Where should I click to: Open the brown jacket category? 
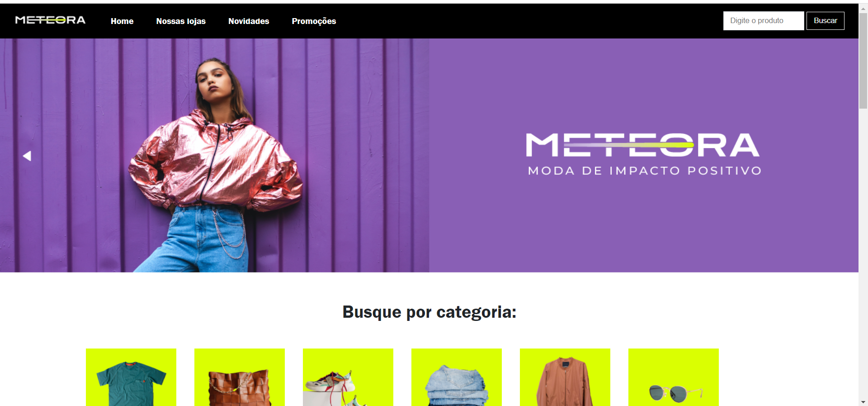point(565,377)
